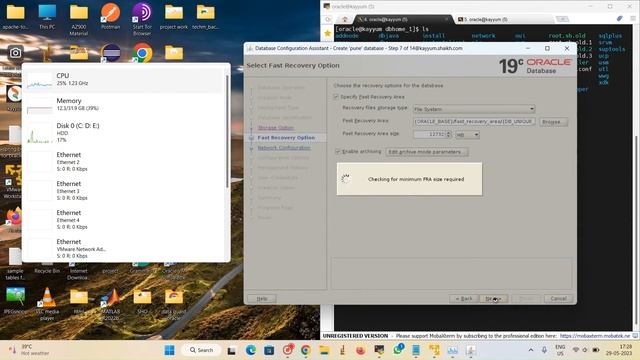Select the Fast Recovery Option step
Screen dimensions: 640x360
click(286, 138)
